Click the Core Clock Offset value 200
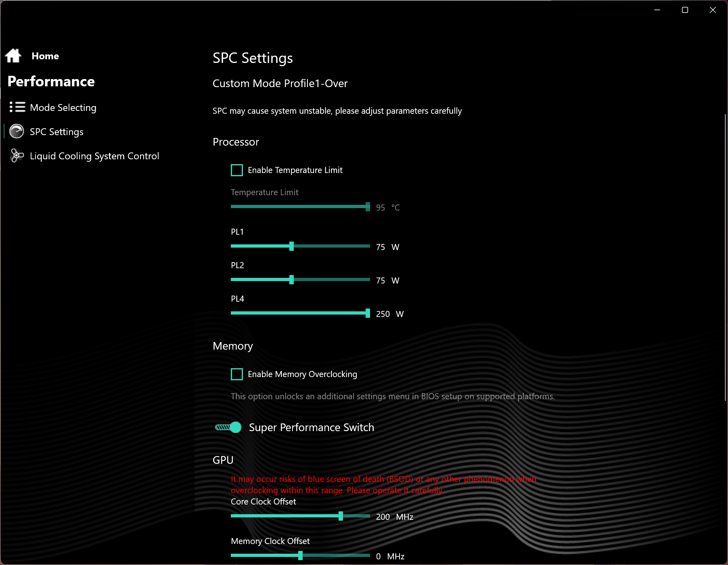Viewport: 728px width, 565px height. point(383,517)
